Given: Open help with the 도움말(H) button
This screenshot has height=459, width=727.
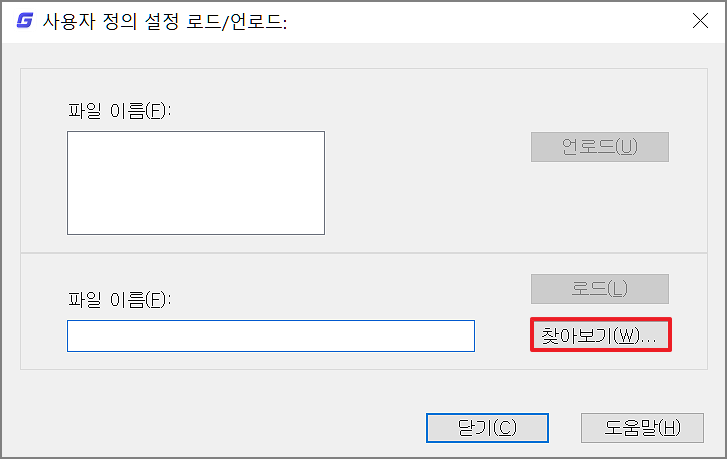Looking at the screenshot, I should (x=635, y=428).
